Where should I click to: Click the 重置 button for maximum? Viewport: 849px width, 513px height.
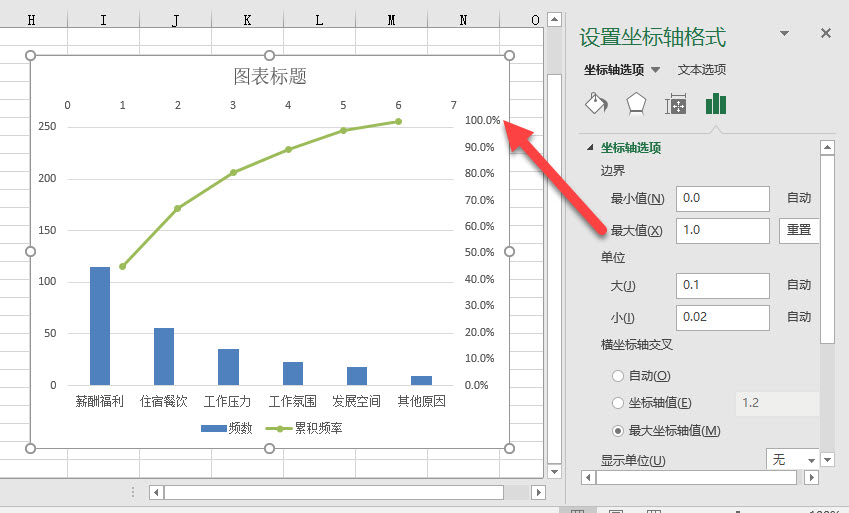click(x=799, y=230)
